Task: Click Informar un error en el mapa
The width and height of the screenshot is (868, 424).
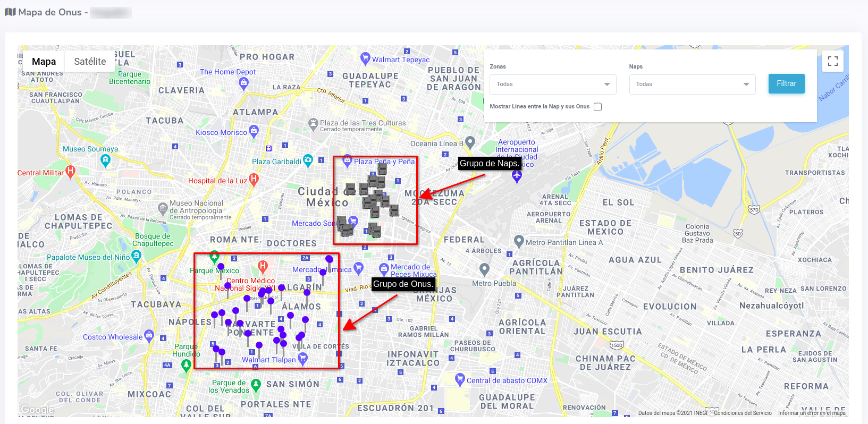Action: [x=811, y=413]
